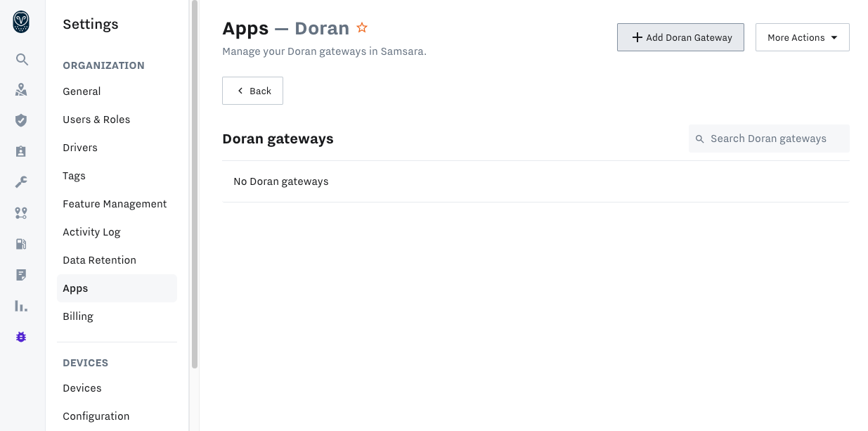868x431 pixels.
Task: Click the plus icon in Add Doran Gateway
Action: pos(637,37)
